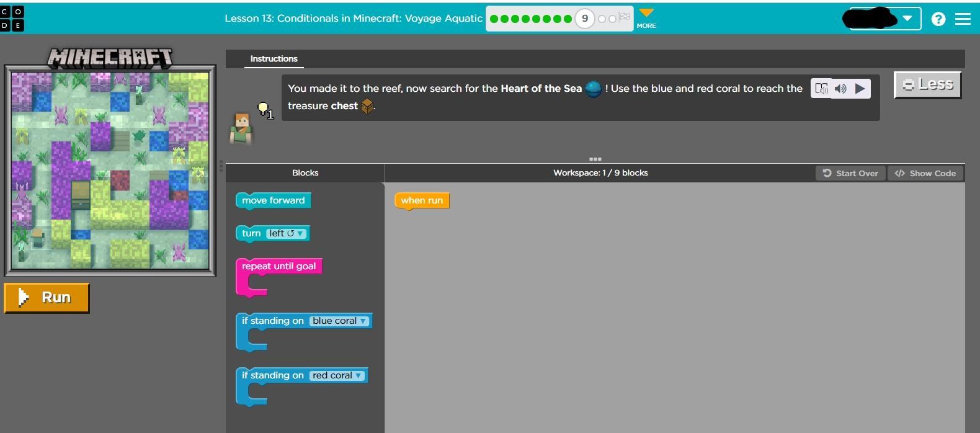Play the instructions text-to-speech
This screenshot has width=980, height=433.
tap(860, 89)
